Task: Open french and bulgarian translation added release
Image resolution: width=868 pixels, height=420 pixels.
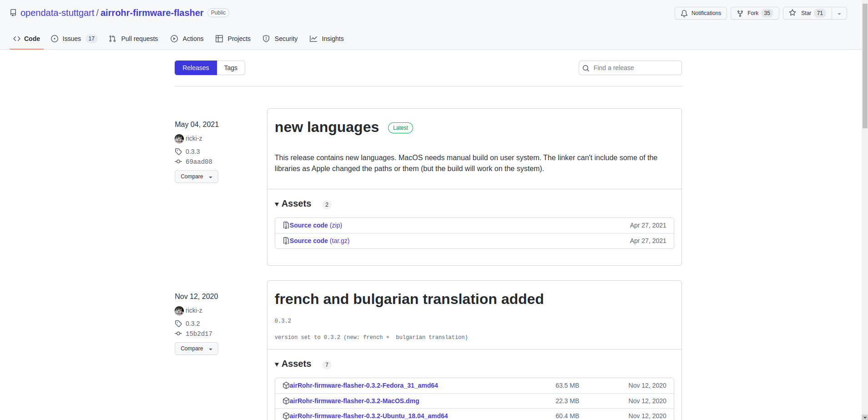Action: point(409,299)
